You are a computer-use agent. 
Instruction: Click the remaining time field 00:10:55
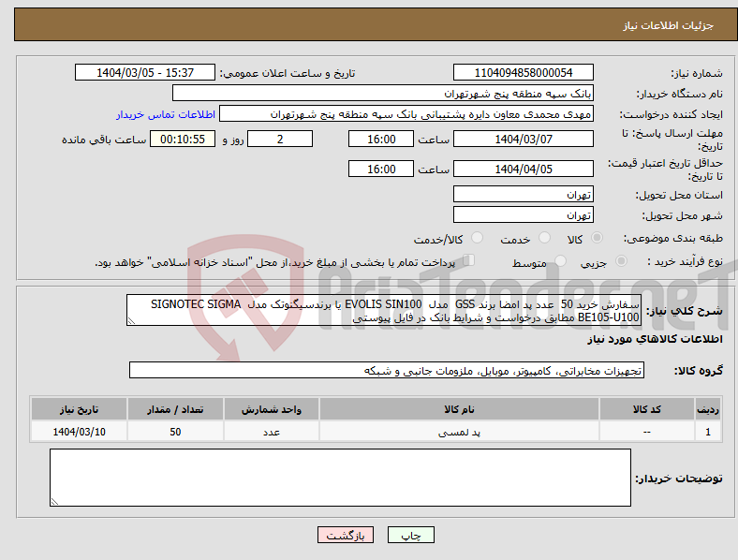[183, 139]
